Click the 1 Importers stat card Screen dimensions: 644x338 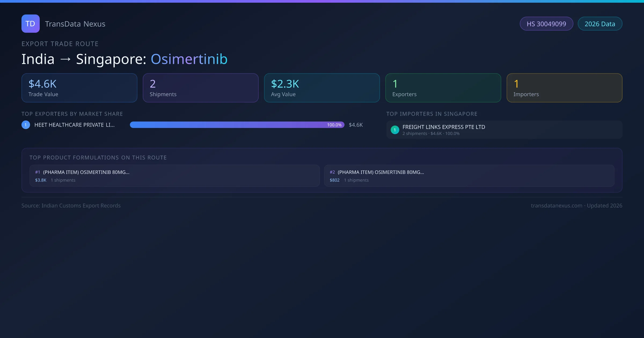564,88
